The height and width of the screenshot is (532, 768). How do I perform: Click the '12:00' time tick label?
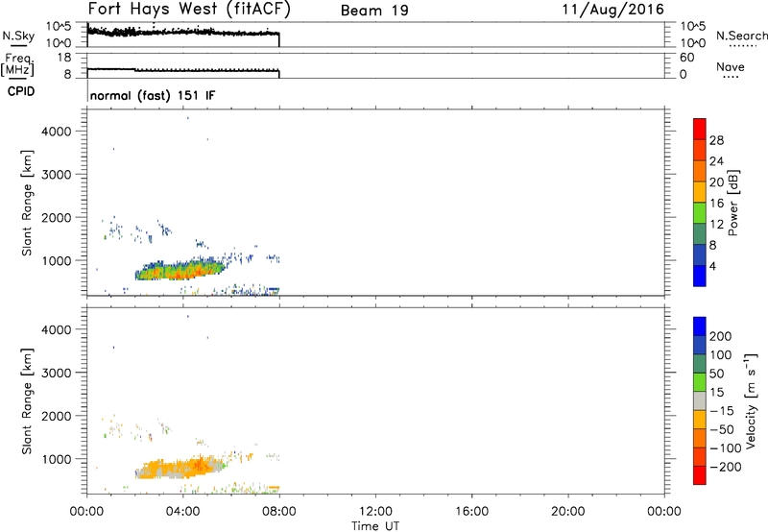[x=375, y=512]
